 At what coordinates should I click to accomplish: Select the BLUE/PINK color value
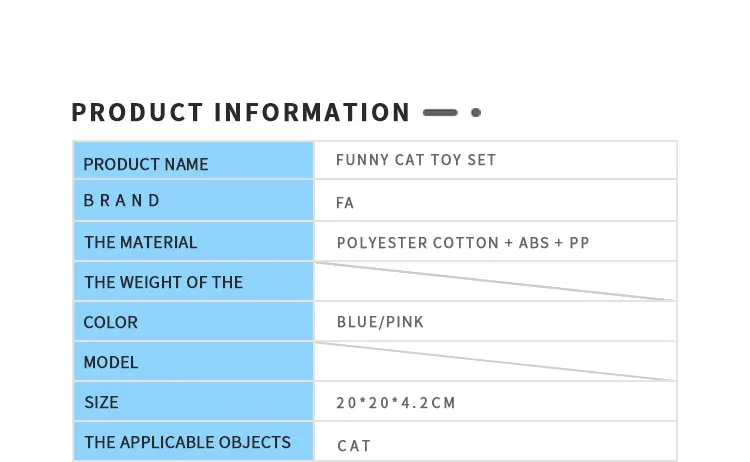[x=380, y=323]
